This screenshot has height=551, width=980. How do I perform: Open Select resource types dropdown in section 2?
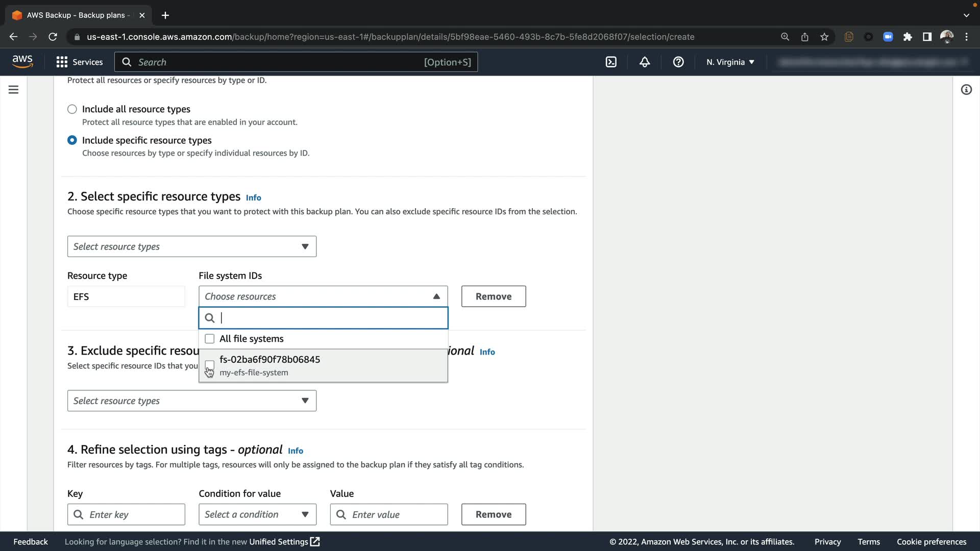pos(191,246)
